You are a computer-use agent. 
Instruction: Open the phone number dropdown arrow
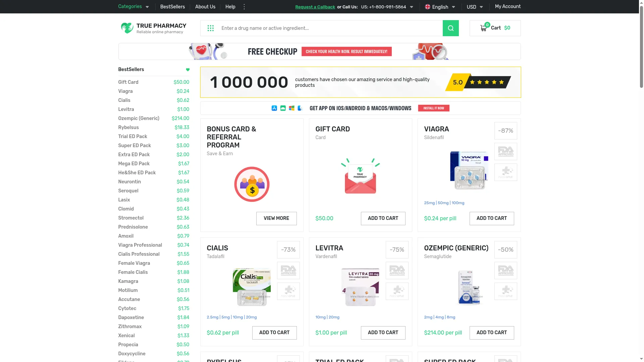tap(412, 7)
